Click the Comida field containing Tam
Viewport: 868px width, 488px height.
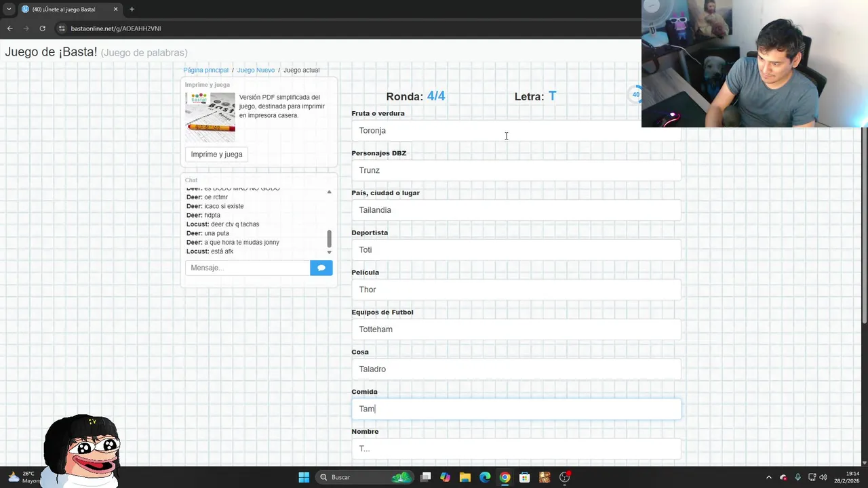click(516, 409)
